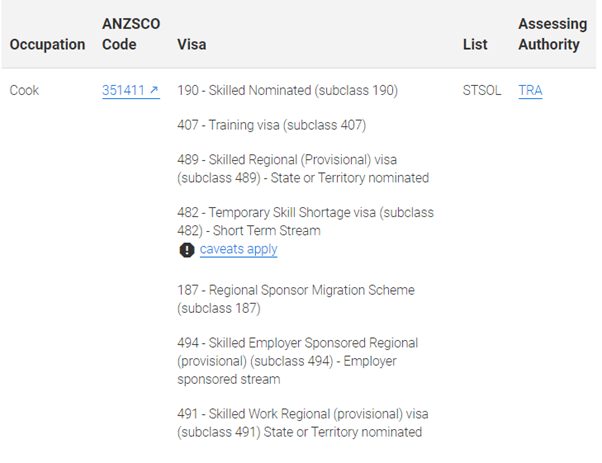The height and width of the screenshot is (463, 602).
Task: Select the Assessing Authority column header
Action: (552, 34)
